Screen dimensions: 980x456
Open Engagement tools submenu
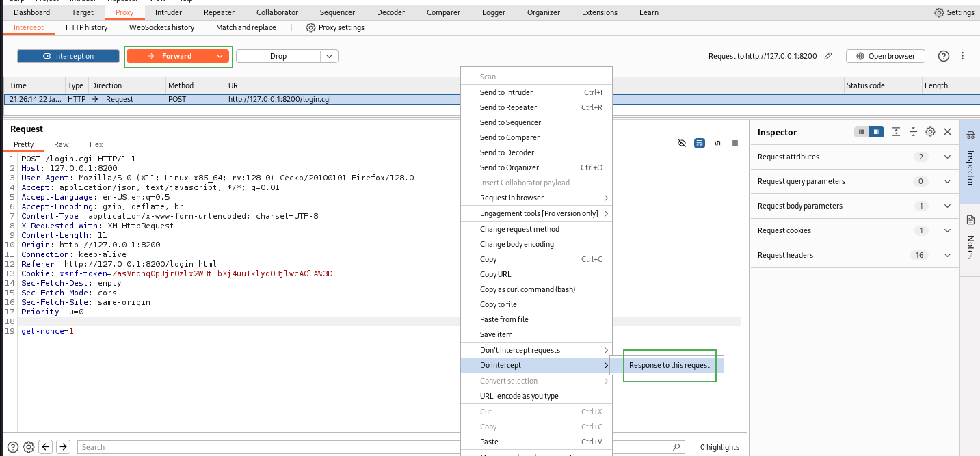click(536, 213)
